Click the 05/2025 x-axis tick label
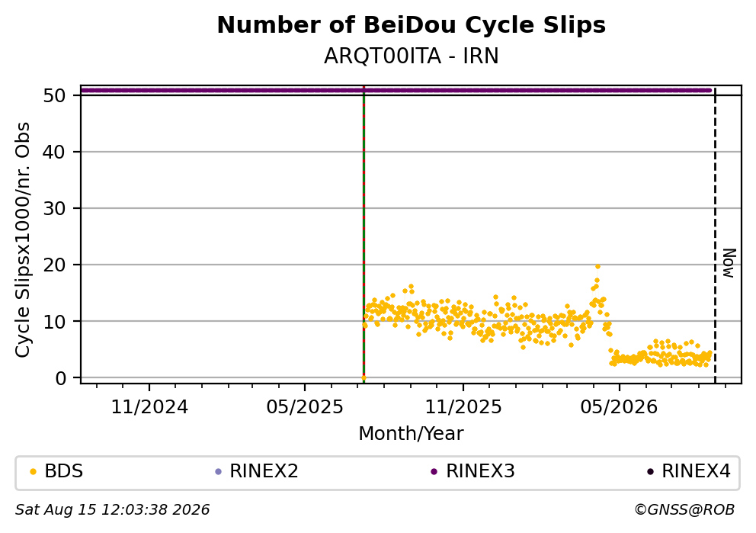Viewport: 756px width, 533px height. tap(305, 408)
